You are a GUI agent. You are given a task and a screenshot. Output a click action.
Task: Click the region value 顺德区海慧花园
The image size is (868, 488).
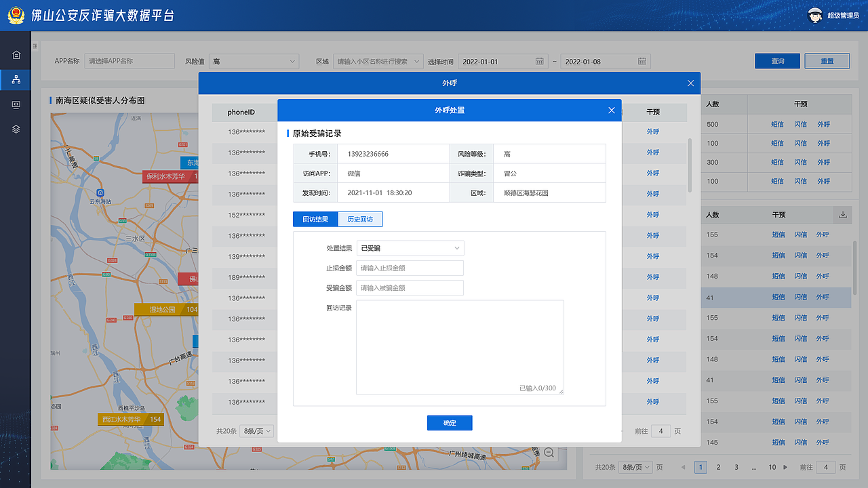click(x=526, y=193)
